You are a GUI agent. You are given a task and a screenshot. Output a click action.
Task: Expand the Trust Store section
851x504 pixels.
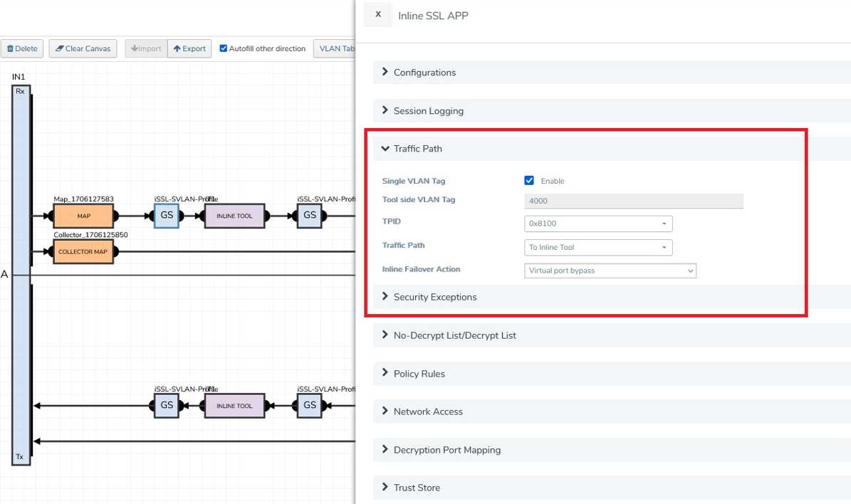[x=612, y=488]
